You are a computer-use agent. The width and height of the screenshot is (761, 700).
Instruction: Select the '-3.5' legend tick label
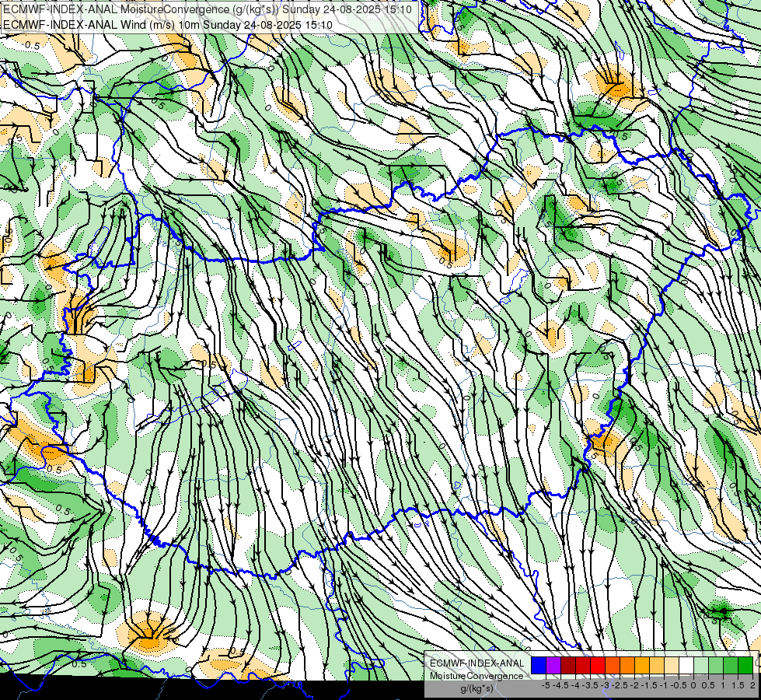tap(590, 685)
